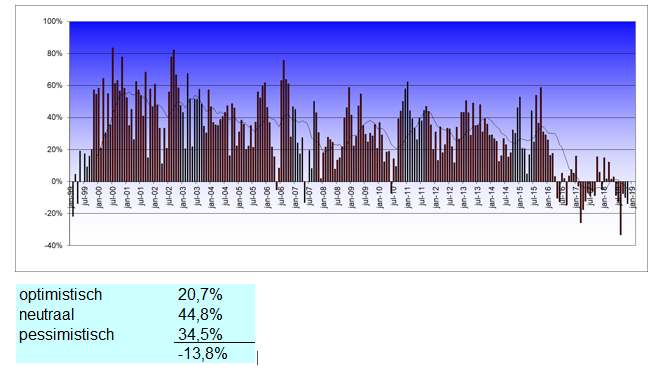Click the 40% y-axis label
The image size is (652, 375).
[x=54, y=118]
